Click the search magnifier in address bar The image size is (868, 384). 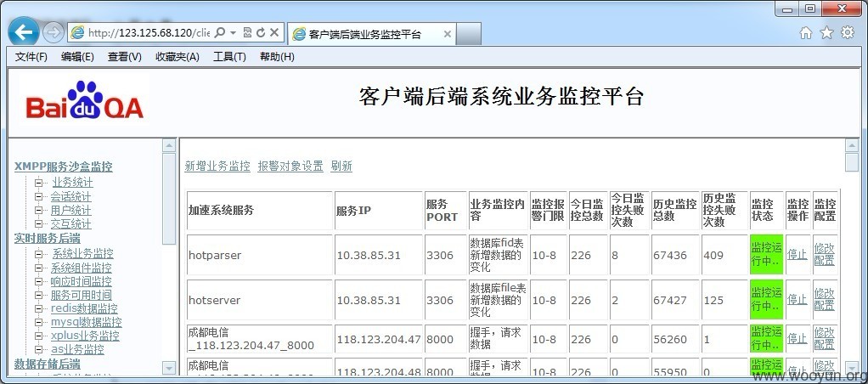click(220, 32)
